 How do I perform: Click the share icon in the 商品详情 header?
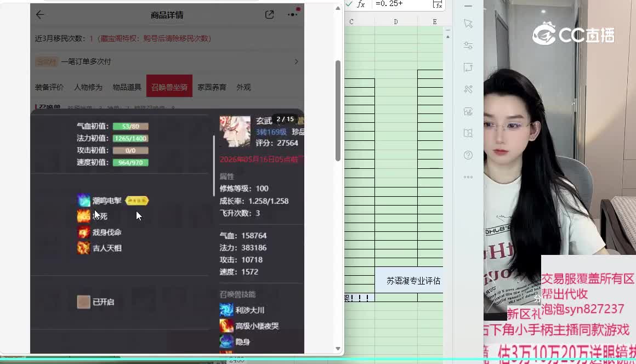click(269, 15)
